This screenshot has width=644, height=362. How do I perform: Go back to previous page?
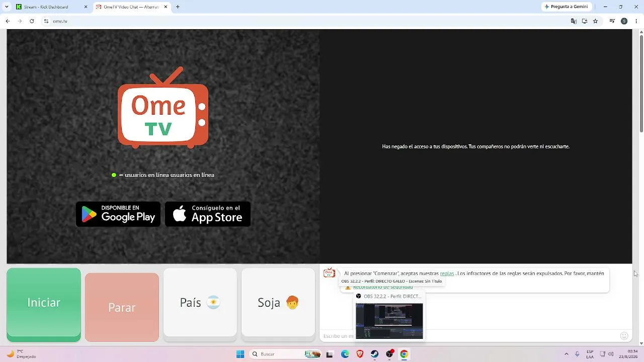[8, 21]
